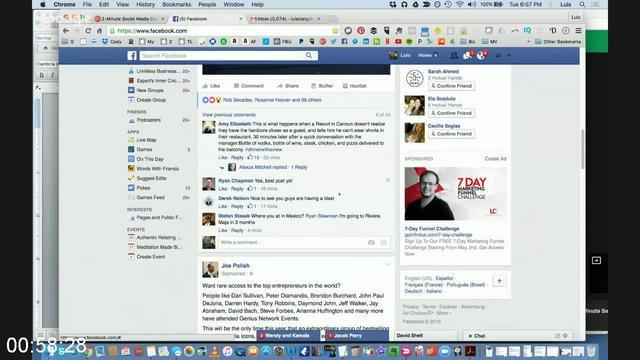Open the History menu in the menu bar
This screenshot has width=640, height=360.
click(x=145, y=4)
